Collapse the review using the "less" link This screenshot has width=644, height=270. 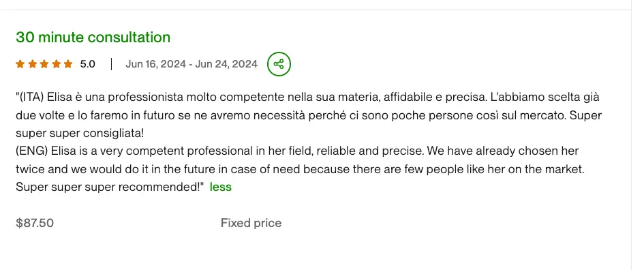click(221, 187)
